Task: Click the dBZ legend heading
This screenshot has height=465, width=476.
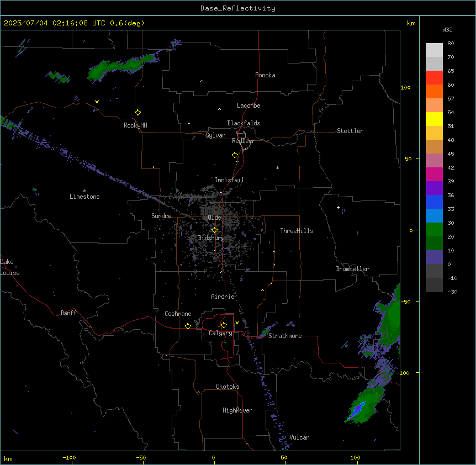Action: coord(447,30)
